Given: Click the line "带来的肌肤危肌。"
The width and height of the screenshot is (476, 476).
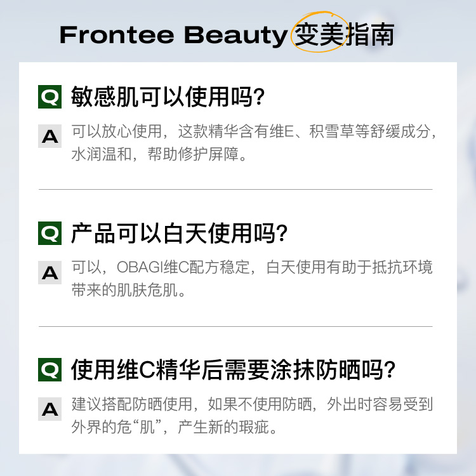Looking at the screenshot, I should click(x=129, y=291).
